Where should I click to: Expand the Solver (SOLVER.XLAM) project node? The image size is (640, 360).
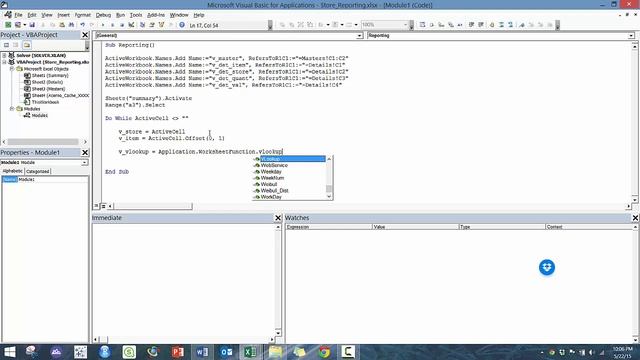point(4,56)
